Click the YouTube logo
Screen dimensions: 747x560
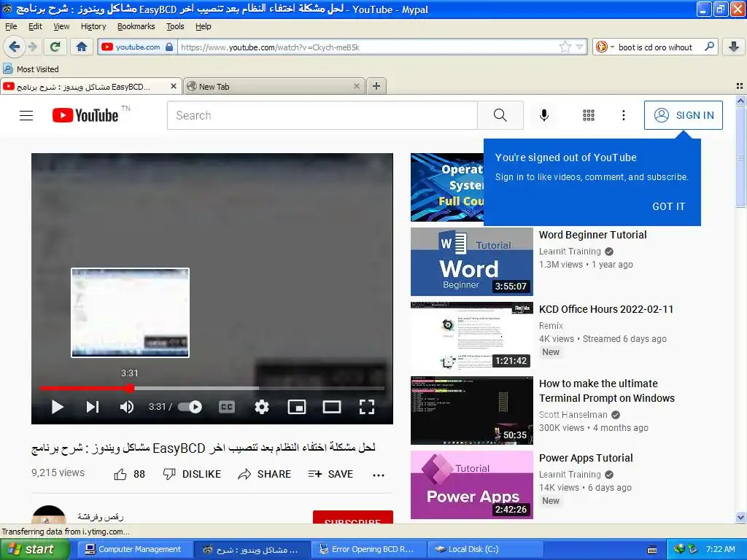[85, 115]
